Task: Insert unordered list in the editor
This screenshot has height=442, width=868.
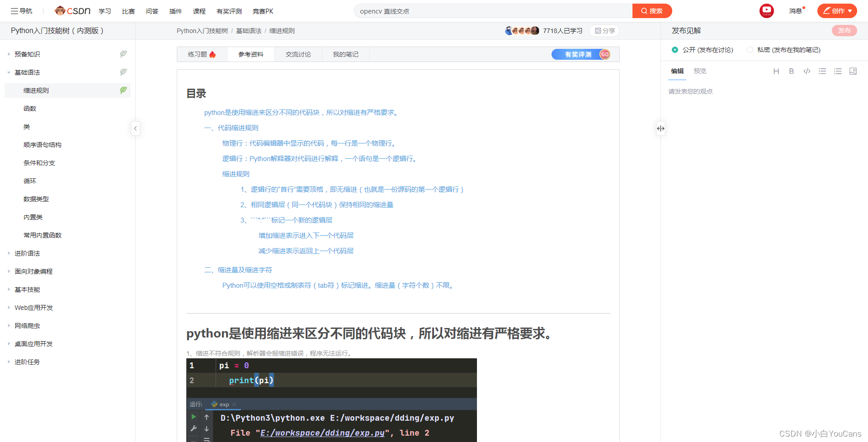Action: click(822, 71)
